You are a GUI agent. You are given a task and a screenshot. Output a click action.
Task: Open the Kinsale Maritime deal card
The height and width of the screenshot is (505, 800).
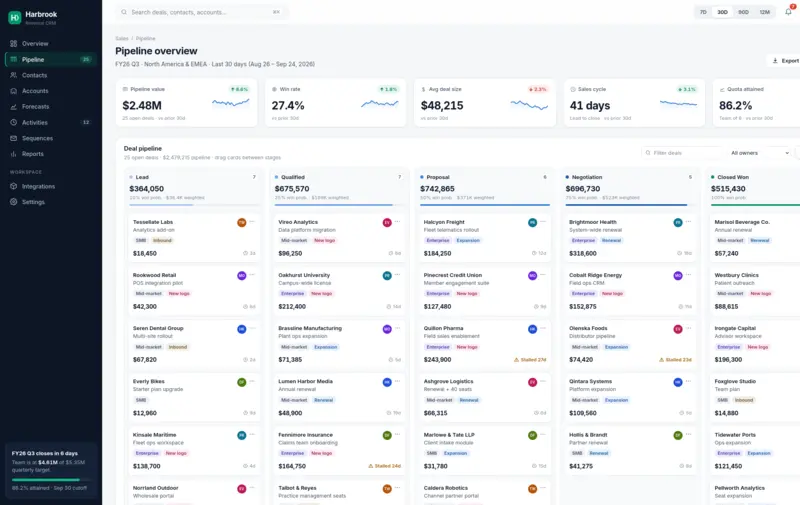pyautogui.click(x=194, y=450)
